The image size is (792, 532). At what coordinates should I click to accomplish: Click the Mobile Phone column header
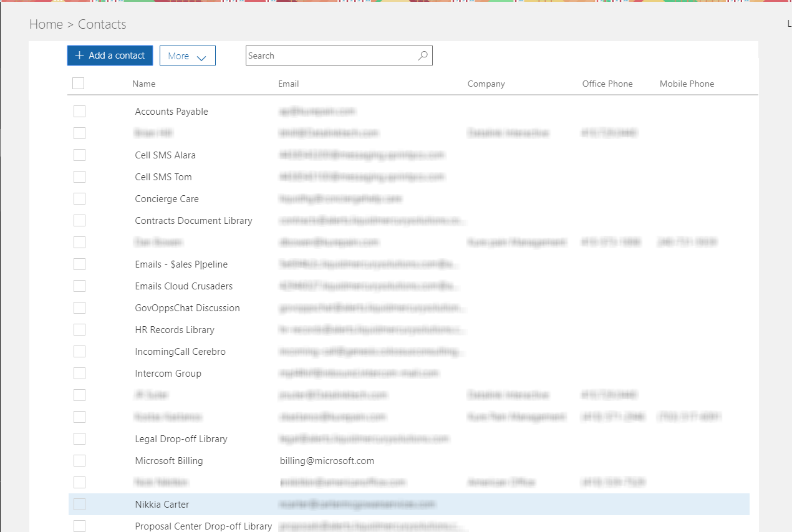pos(687,84)
